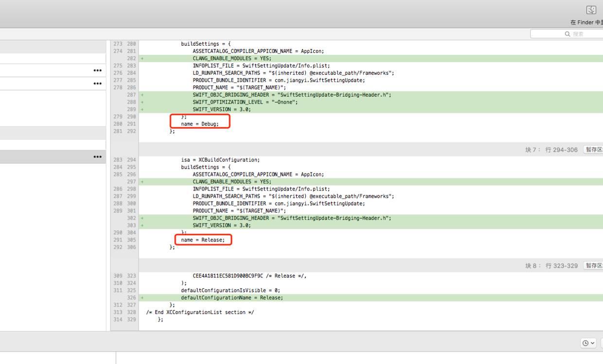
Task: Click line 300 PRODUCT_BUNDLE_IDENTIFIER
Action: (279, 204)
